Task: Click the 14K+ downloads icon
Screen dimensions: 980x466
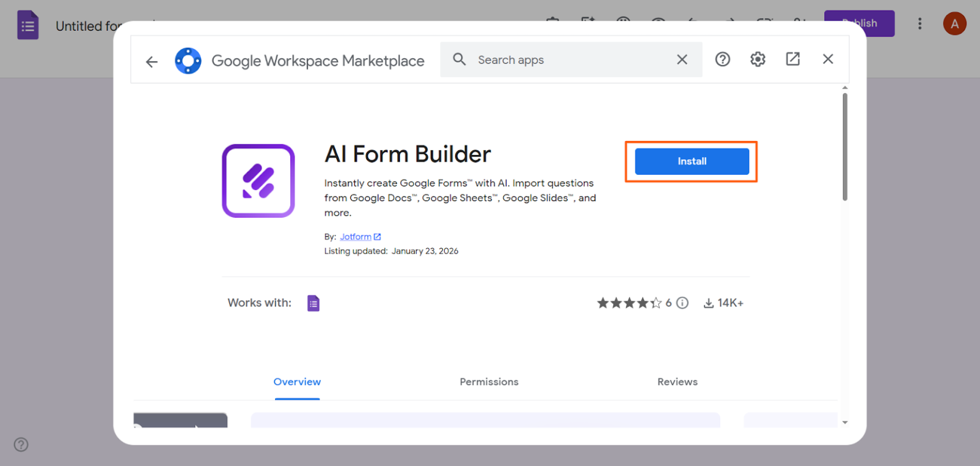Action: click(x=708, y=303)
